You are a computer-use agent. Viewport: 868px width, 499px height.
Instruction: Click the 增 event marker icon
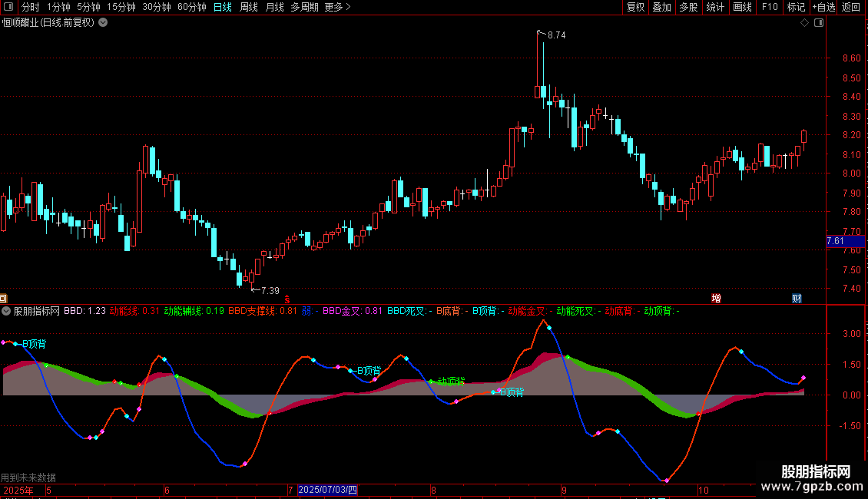(x=716, y=298)
